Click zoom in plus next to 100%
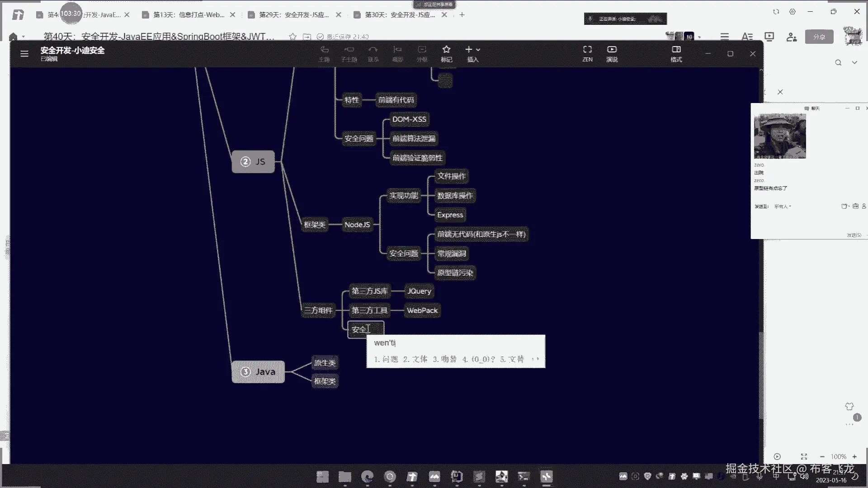The image size is (868, 488). pos(854,457)
